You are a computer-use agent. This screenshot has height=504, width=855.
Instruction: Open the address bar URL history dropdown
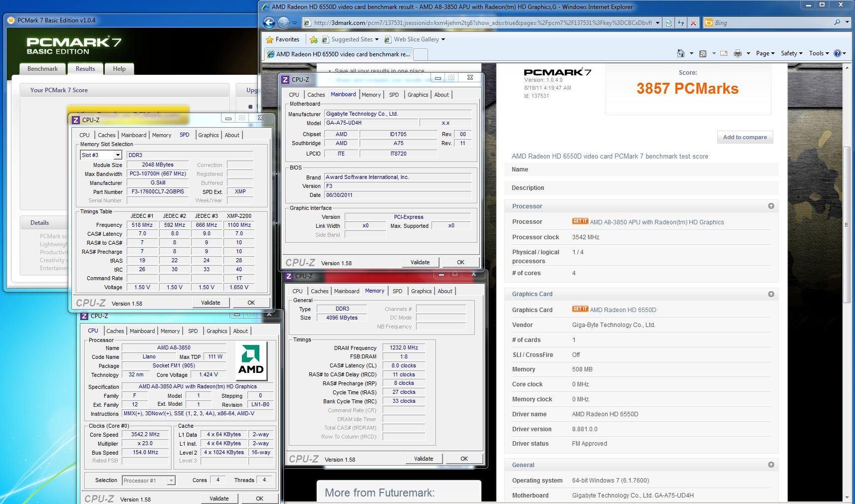tap(657, 23)
